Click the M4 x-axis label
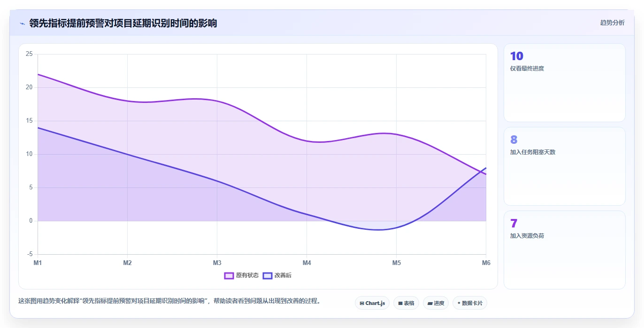Screen dimensions: 644x328 pos(307,263)
